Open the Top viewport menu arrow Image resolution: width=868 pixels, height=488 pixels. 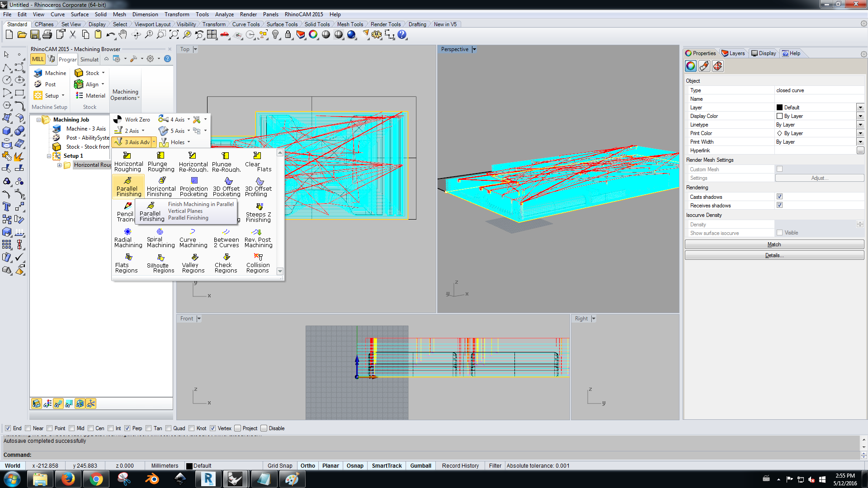click(x=195, y=49)
